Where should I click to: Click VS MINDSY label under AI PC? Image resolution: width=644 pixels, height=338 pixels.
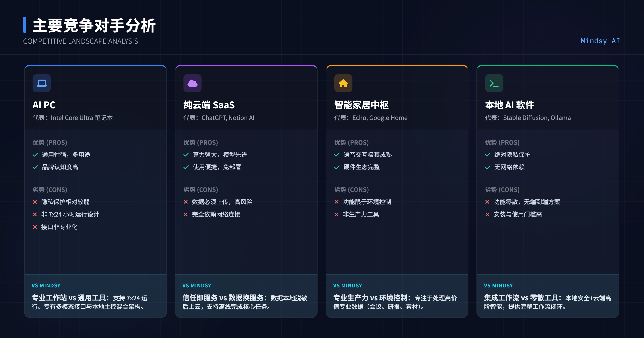(46, 286)
